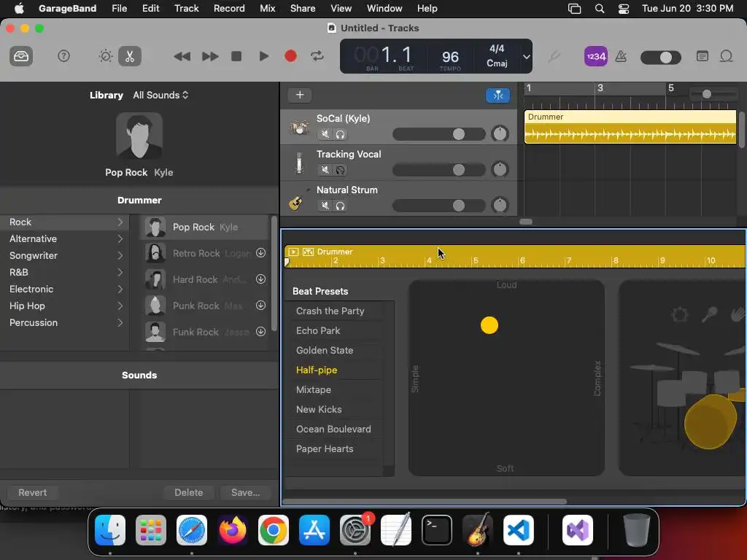This screenshot has width=747, height=560.
Task: Open Visual Studio Code from the Dock
Action: [x=519, y=530]
